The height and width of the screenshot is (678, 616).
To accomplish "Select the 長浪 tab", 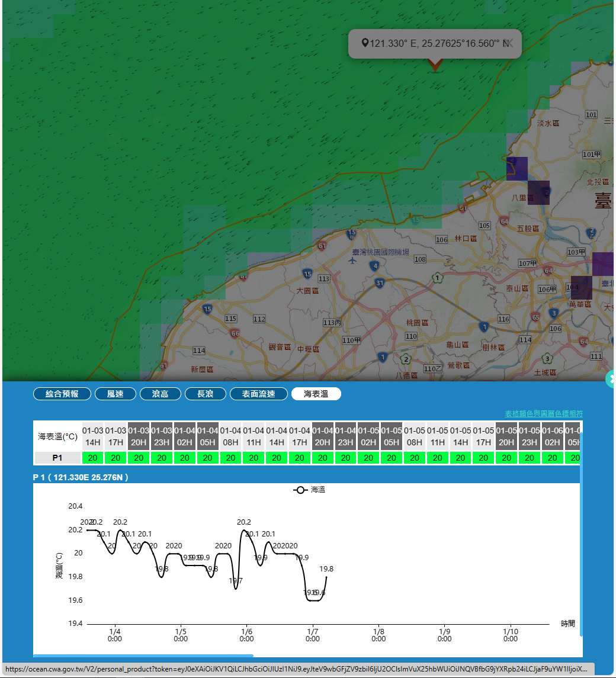I will [x=205, y=394].
